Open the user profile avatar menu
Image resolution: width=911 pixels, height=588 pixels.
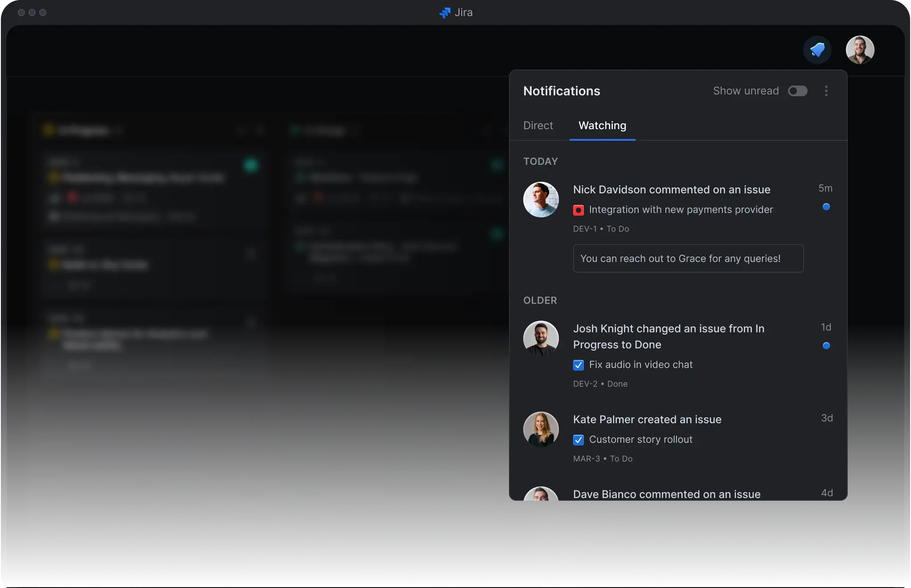[x=860, y=49]
